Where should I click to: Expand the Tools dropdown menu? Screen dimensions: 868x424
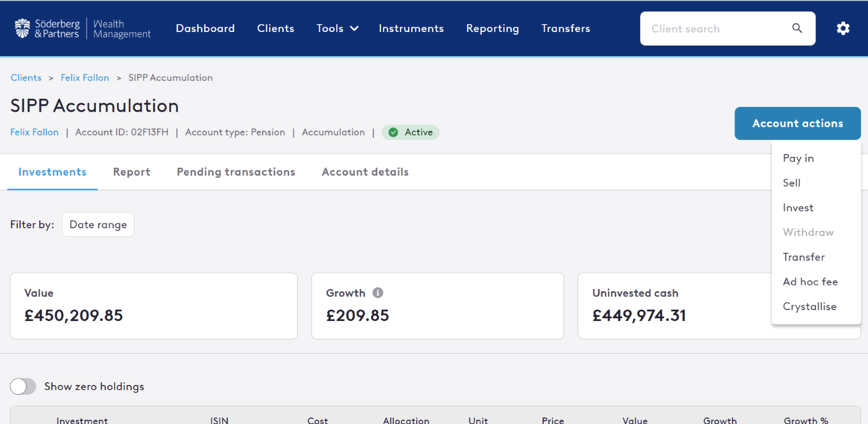click(337, 28)
